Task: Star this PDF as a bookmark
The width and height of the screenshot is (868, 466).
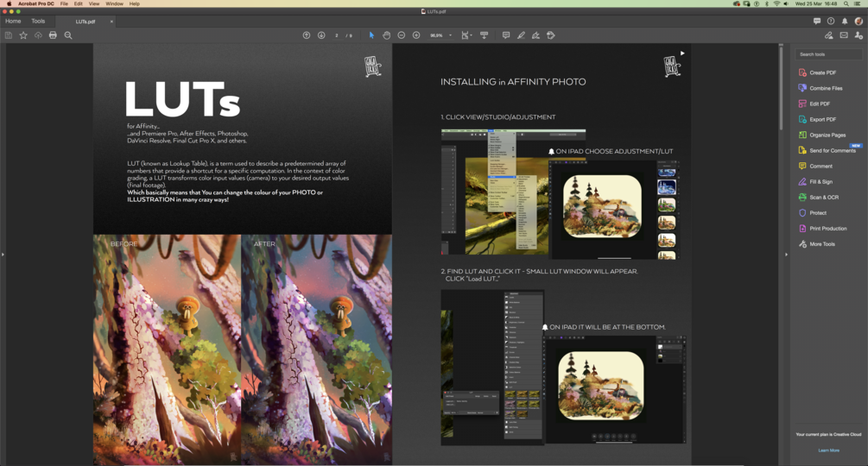Action: coord(23,35)
